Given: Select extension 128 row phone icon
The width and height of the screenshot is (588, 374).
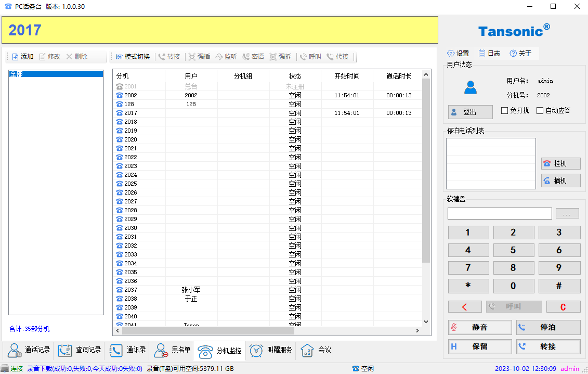Looking at the screenshot, I should [120, 104].
